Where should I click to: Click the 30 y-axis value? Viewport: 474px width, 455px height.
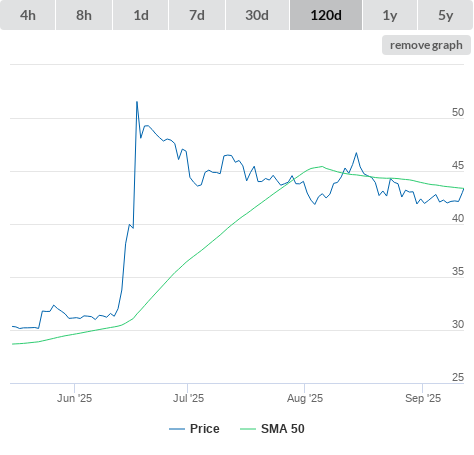tap(458, 324)
